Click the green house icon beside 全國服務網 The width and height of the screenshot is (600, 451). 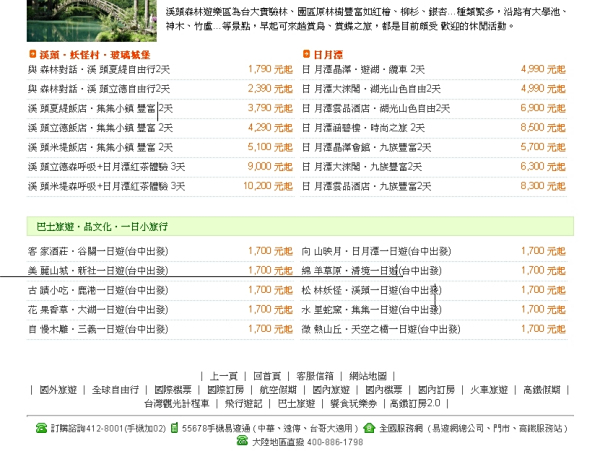[x=369, y=428]
